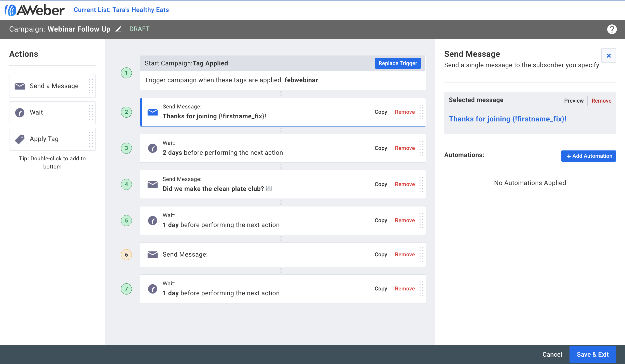Copy the 2 days Wait action
The width and height of the screenshot is (625, 364).
[x=381, y=148]
